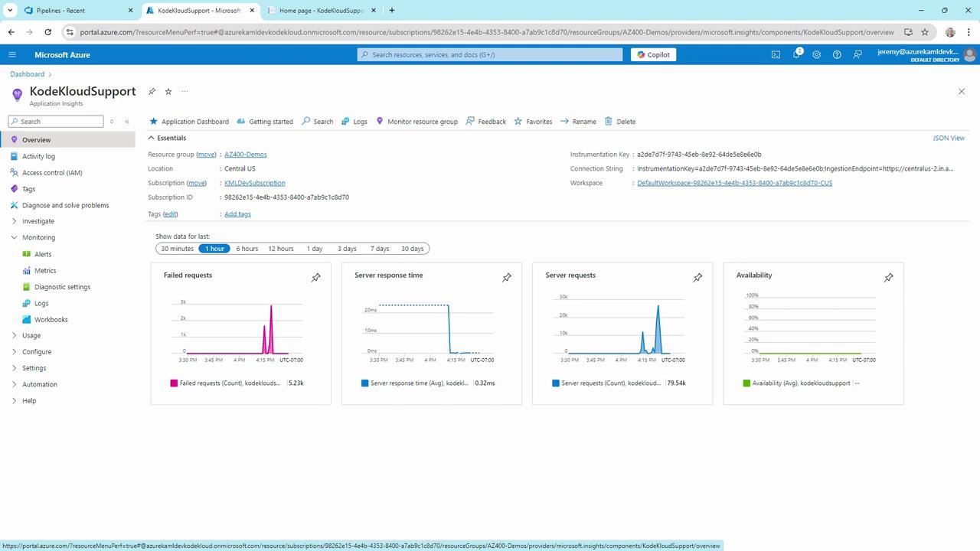The width and height of the screenshot is (980, 551).
Task: View notifications bell icon
Action: 796,54
